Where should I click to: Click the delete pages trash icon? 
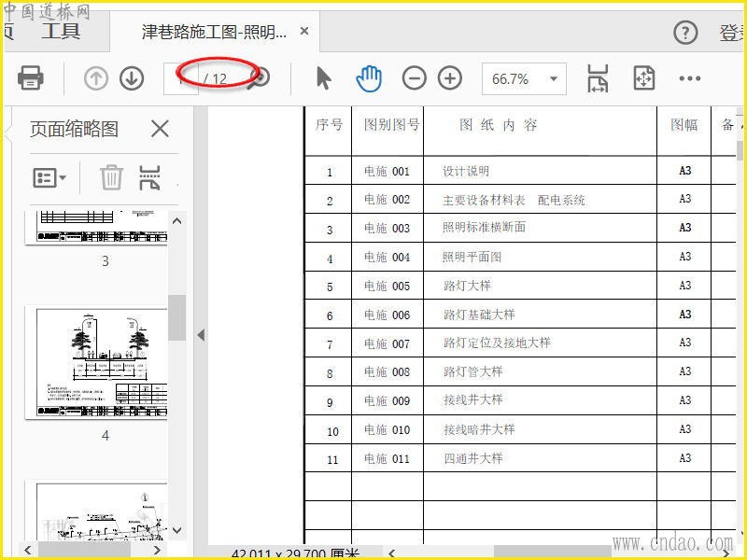[x=111, y=177]
